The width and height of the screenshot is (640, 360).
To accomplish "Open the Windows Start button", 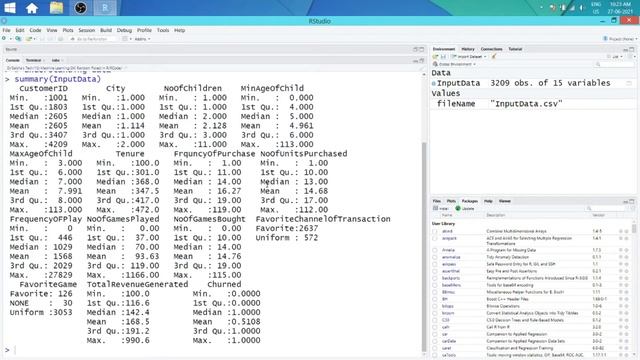I will click(9, 8).
